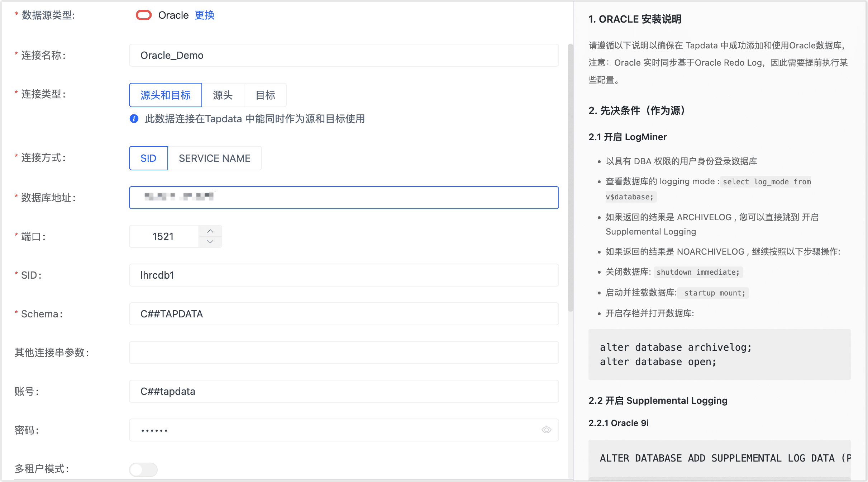Click the 更换 link to change data source
Viewport: 868px width, 482px height.
tap(205, 15)
